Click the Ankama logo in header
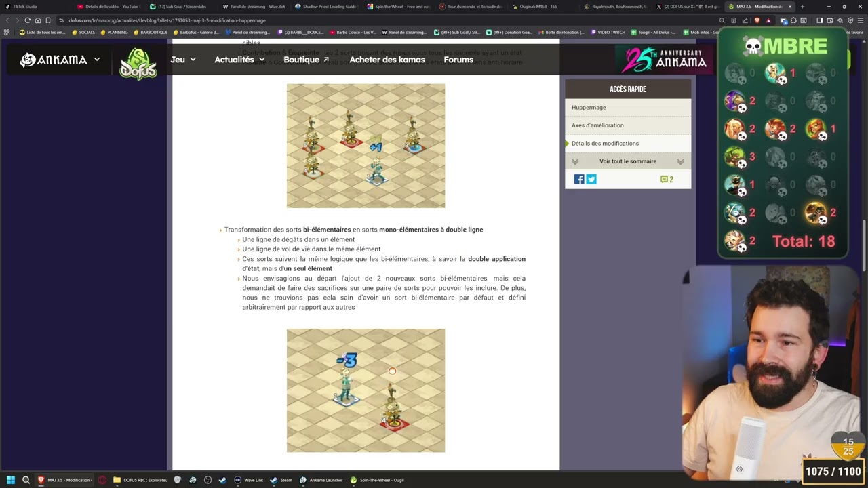Screen dimensions: 868x488 [54, 60]
